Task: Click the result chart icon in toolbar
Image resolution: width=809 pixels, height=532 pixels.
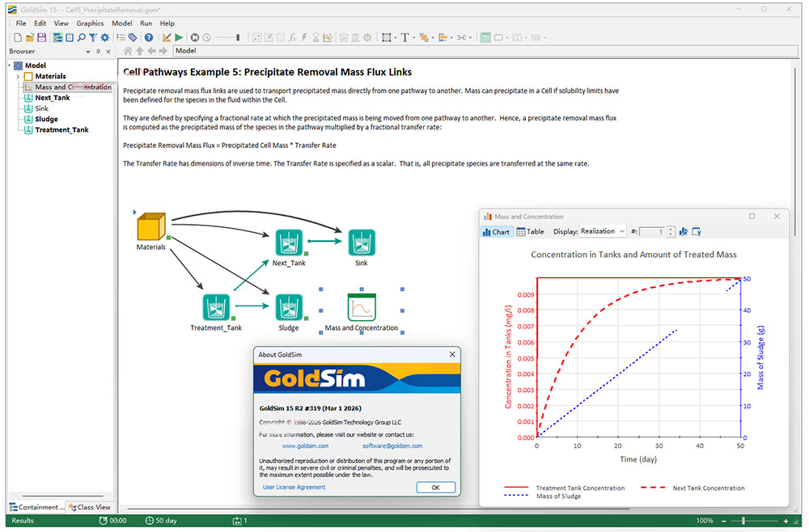Action: [328, 37]
